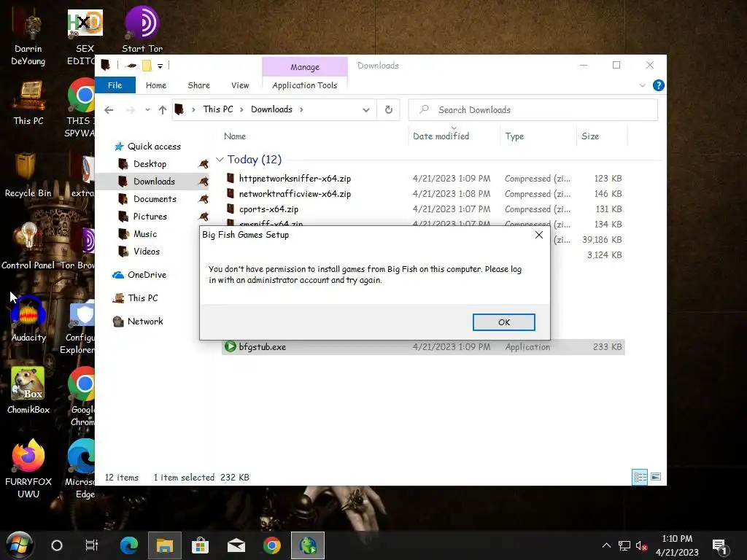
Task: Open Pictures in the navigation pane
Action: click(x=150, y=217)
